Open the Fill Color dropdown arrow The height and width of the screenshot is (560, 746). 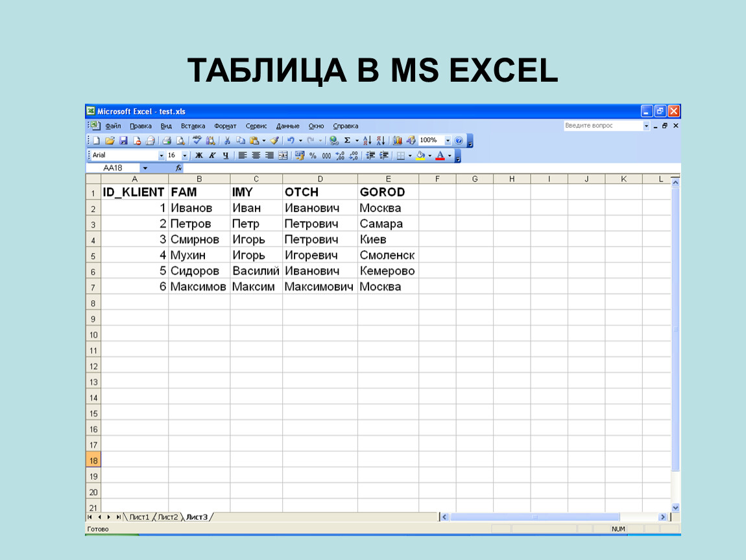click(429, 156)
